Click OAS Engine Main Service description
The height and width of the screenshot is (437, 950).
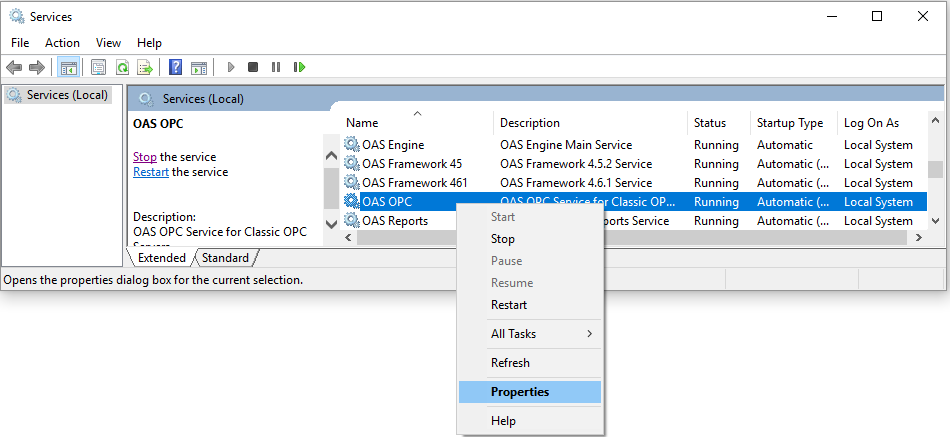coord(566,145)
